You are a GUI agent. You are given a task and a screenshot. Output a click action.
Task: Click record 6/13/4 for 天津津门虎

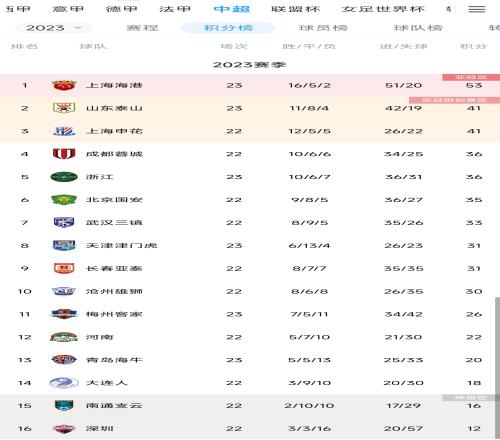(309, 246)
